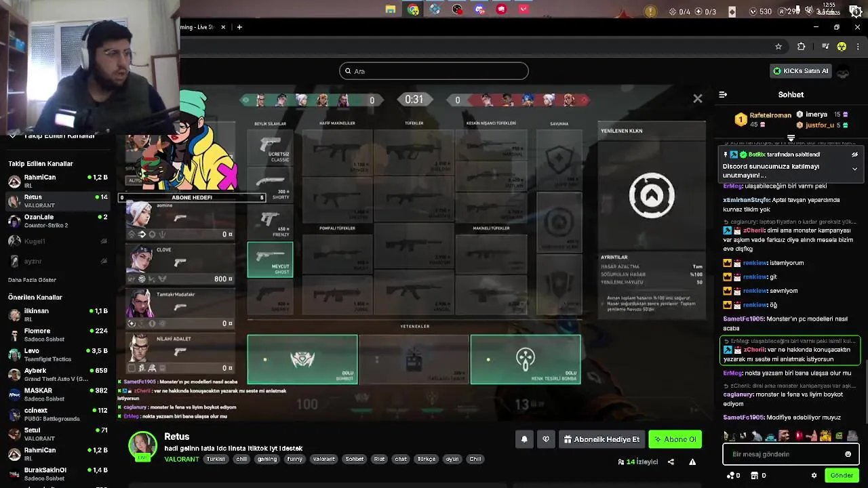Select the Ghost pistol in buy menu
This screenshot has width=868, height=488.
(271, 260)
